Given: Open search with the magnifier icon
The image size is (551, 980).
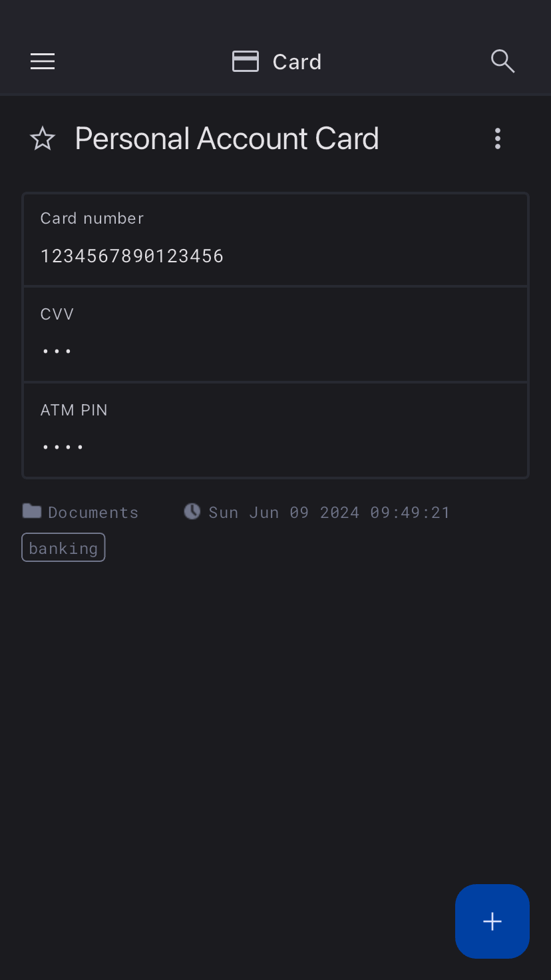Looking at the screenshot, I should point(502,61).
